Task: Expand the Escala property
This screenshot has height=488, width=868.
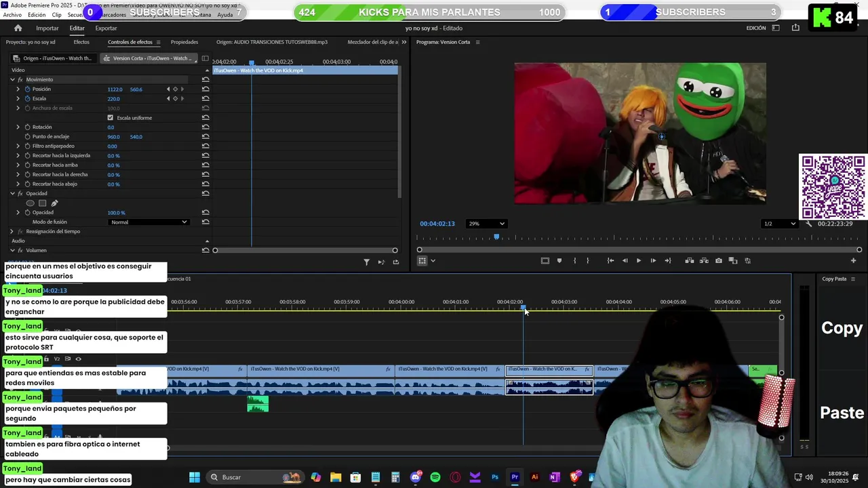Action: tap(18, 99)
